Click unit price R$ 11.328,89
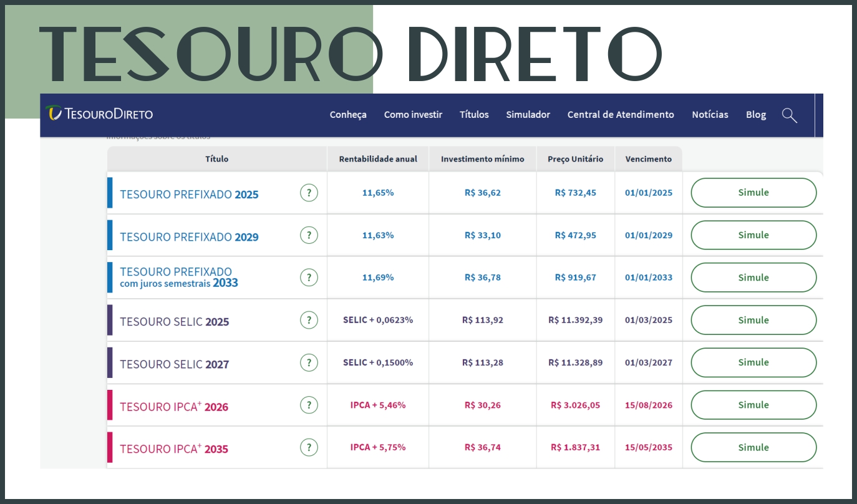Viewport: 857px width, 504px height. click(x=576, y=362)
